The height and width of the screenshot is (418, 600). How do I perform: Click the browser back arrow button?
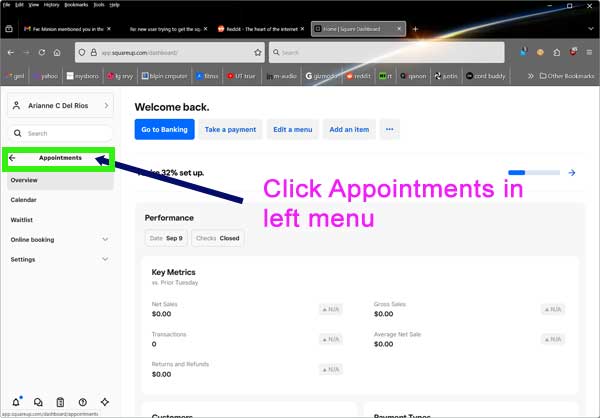11,52
